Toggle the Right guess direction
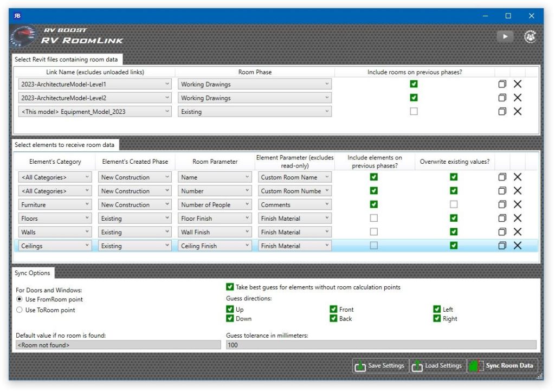Viewport: 555px width, 392px height. point(437,318)
